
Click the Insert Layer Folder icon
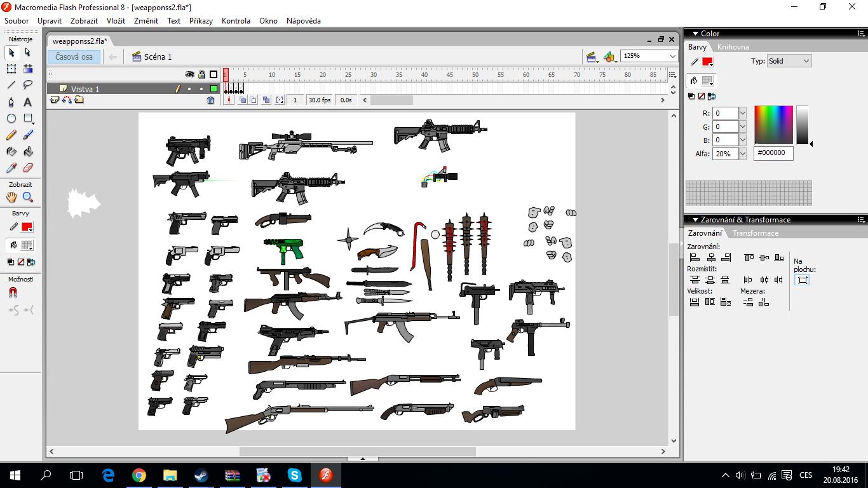pos(79,100)
